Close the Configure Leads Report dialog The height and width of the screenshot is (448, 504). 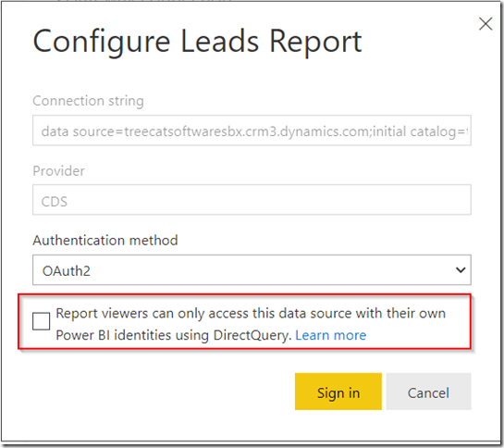[486, 24]
